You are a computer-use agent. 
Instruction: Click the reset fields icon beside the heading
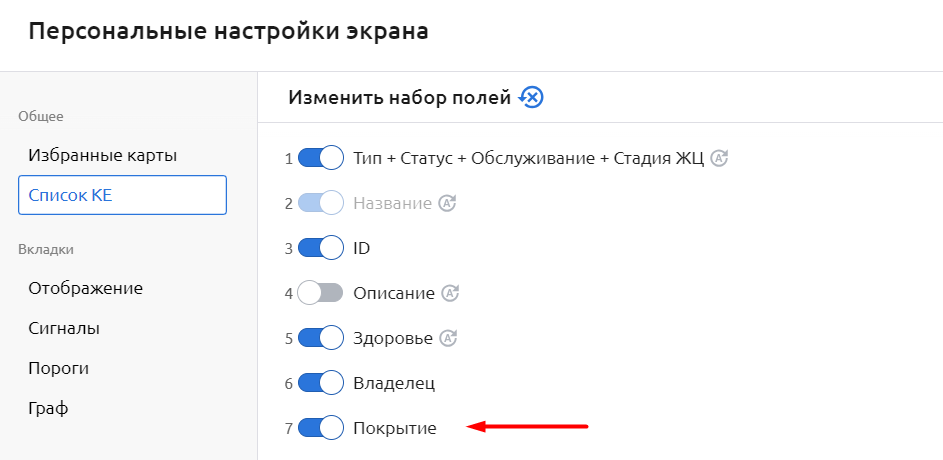(x=531, y=97)
